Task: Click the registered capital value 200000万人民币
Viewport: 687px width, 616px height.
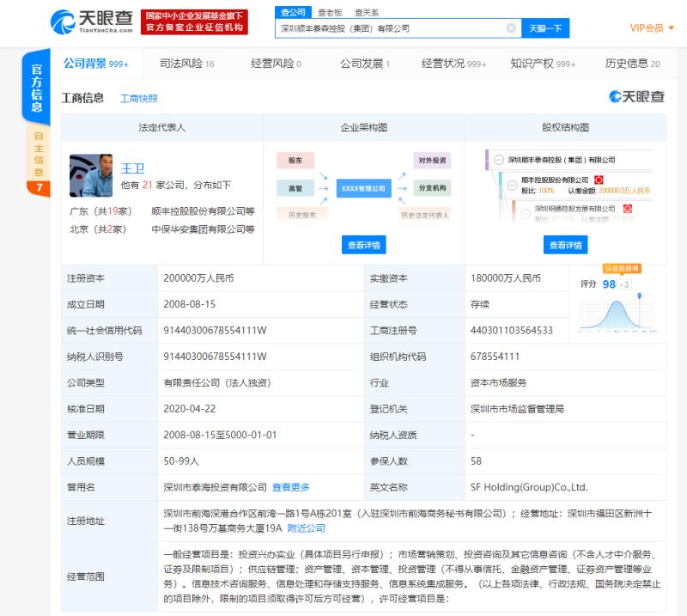Action: tap(198, 278)
